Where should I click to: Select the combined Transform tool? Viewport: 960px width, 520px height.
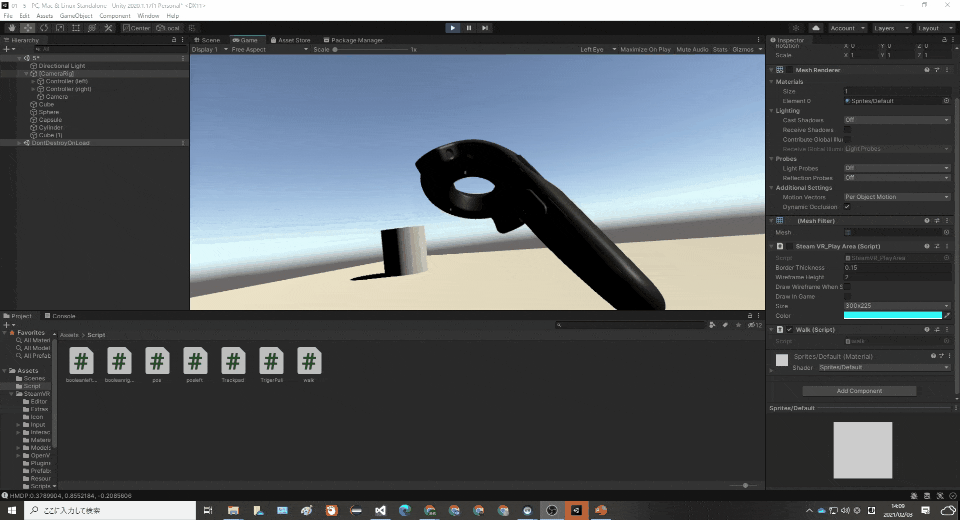tap(92, 28)
